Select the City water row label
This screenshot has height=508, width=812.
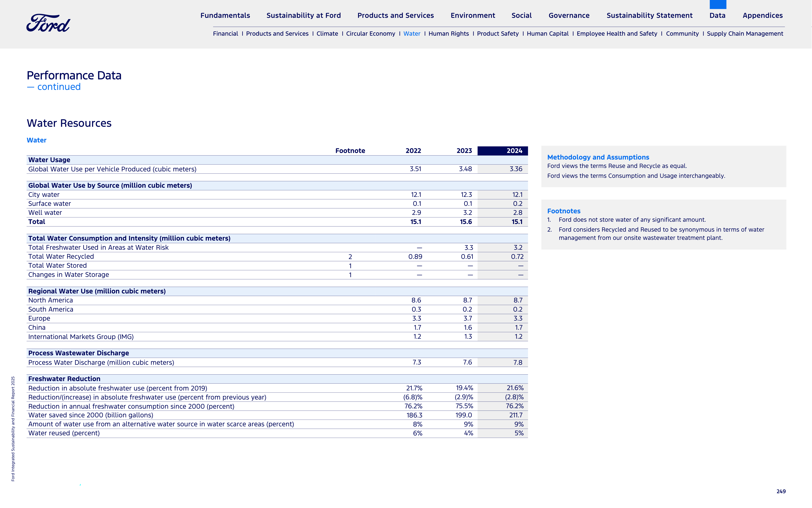[x=44, y=195]
